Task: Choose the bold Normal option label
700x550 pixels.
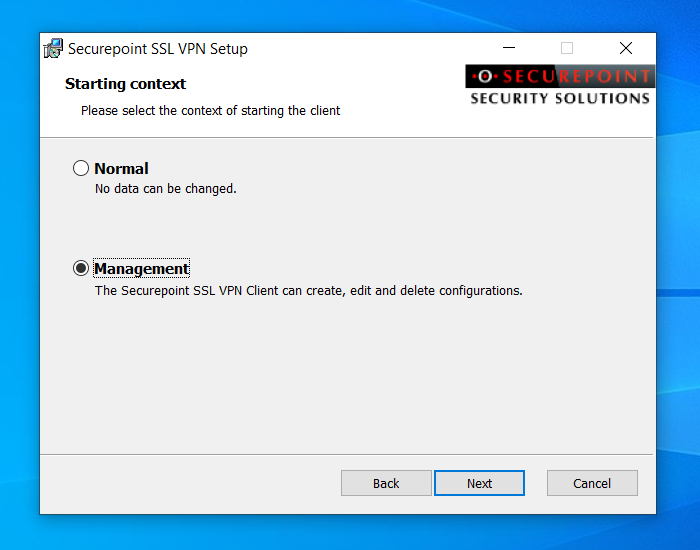Action: click(x=121, y=169)
